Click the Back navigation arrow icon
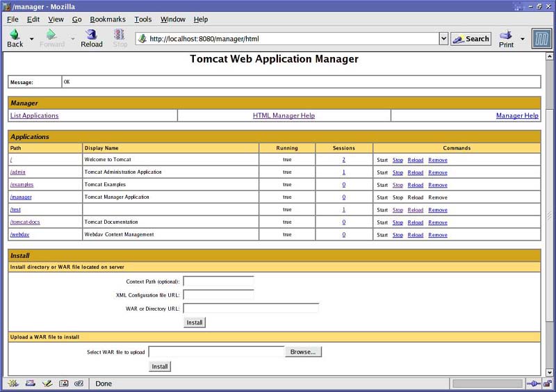The width and height of the screenshot is (556, 392). point(14,34)
